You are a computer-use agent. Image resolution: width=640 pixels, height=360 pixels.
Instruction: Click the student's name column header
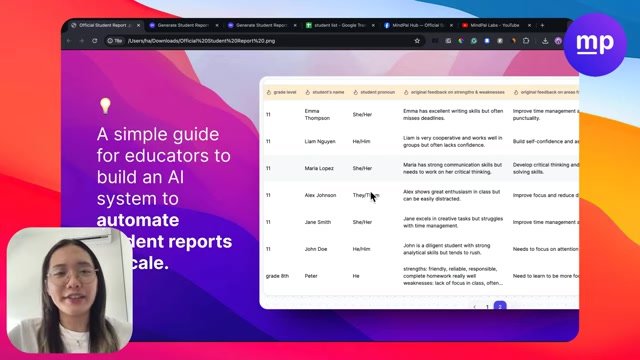pyautogui.click(x=325, y=92)
